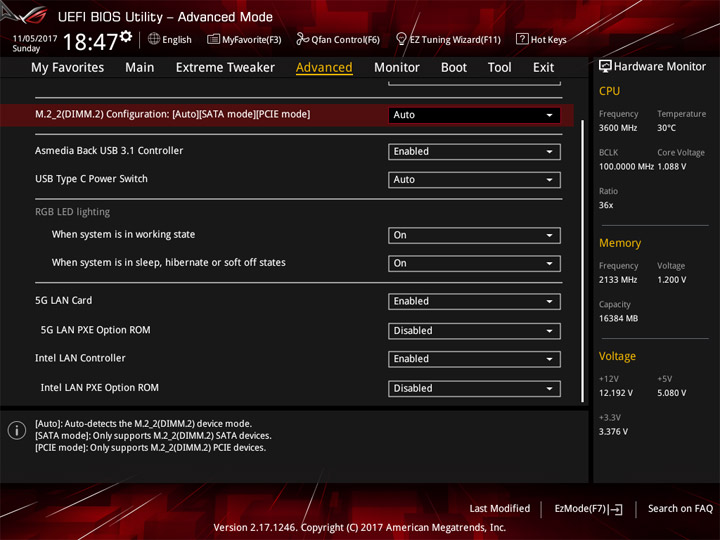Show the Hot Keys list
Viewport: 720px width, 540px height.
click(541, 39)
